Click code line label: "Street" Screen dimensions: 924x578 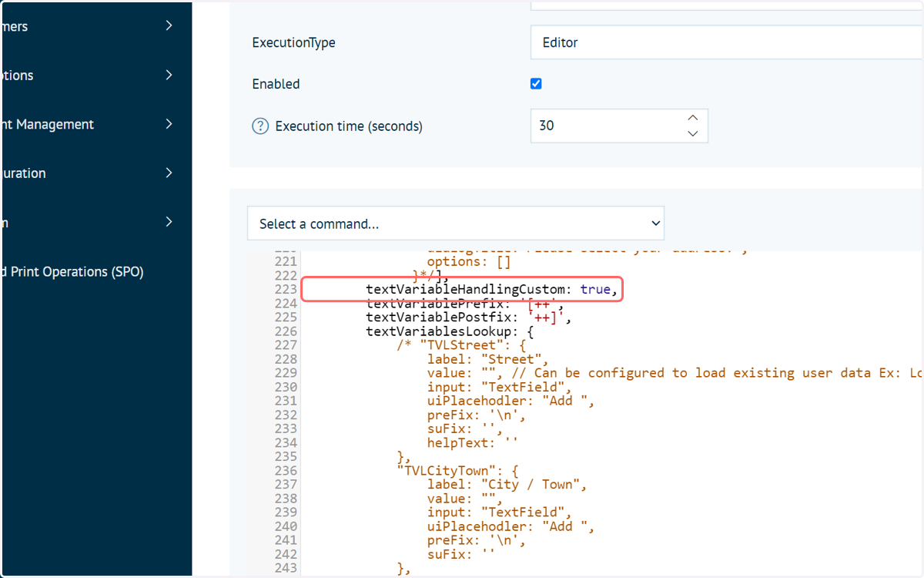[488, 358]
